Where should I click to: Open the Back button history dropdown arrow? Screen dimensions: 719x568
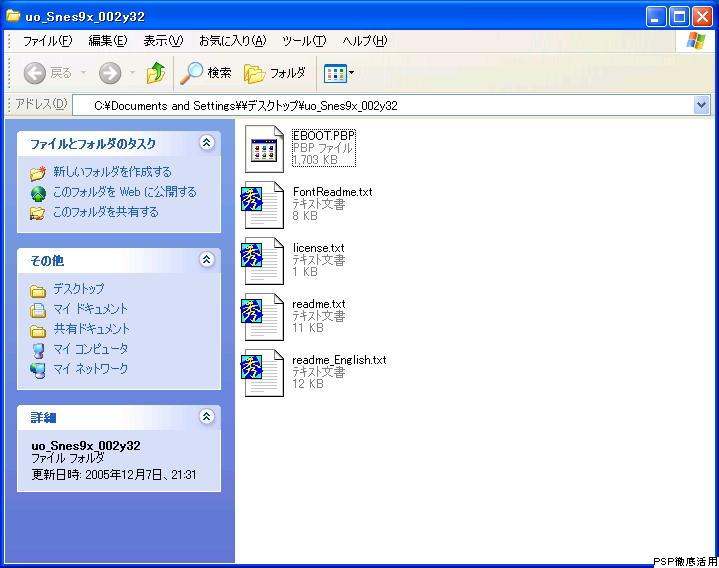coord(83,73)
